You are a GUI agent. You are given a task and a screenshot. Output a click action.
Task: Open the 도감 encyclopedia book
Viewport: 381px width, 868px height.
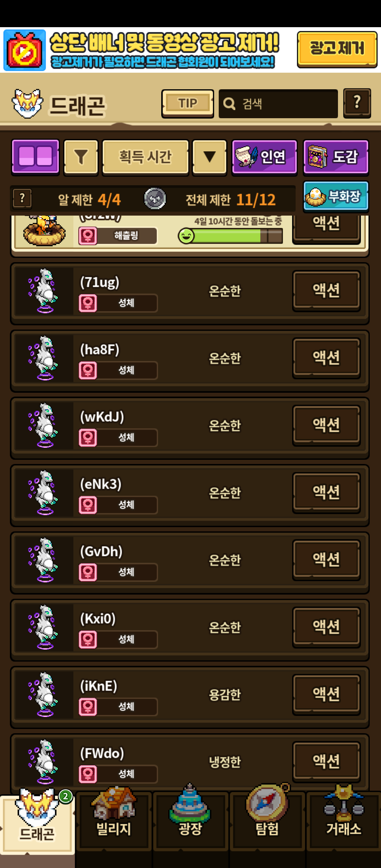click(336, 157)
